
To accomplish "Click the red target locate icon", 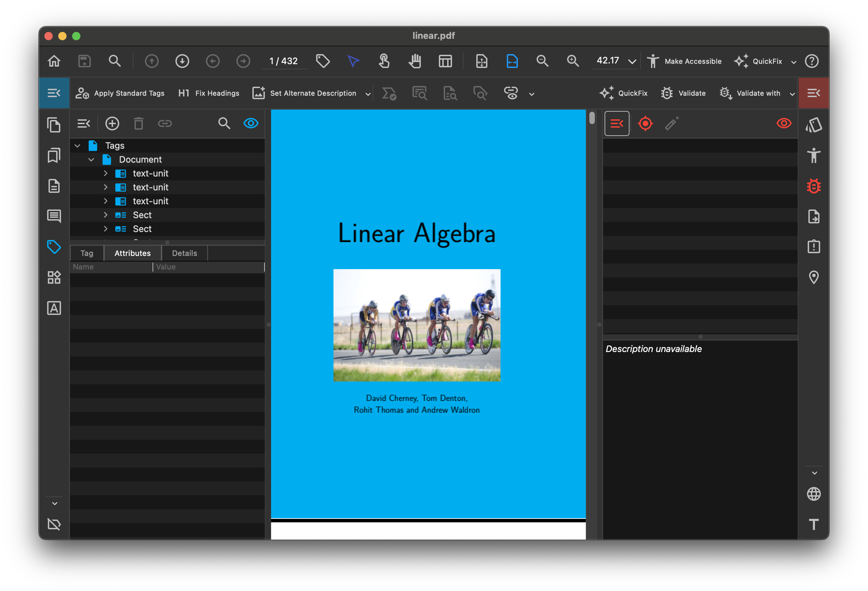I will [645, 123].
